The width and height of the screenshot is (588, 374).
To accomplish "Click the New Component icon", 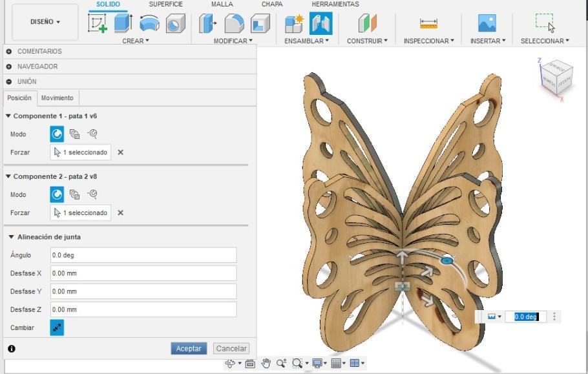I will (x=294, y=23).
